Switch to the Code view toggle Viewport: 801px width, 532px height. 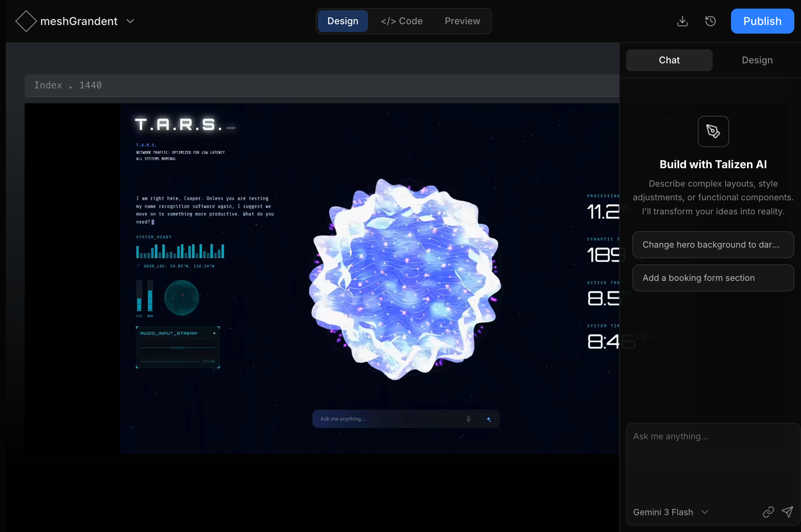402,21
